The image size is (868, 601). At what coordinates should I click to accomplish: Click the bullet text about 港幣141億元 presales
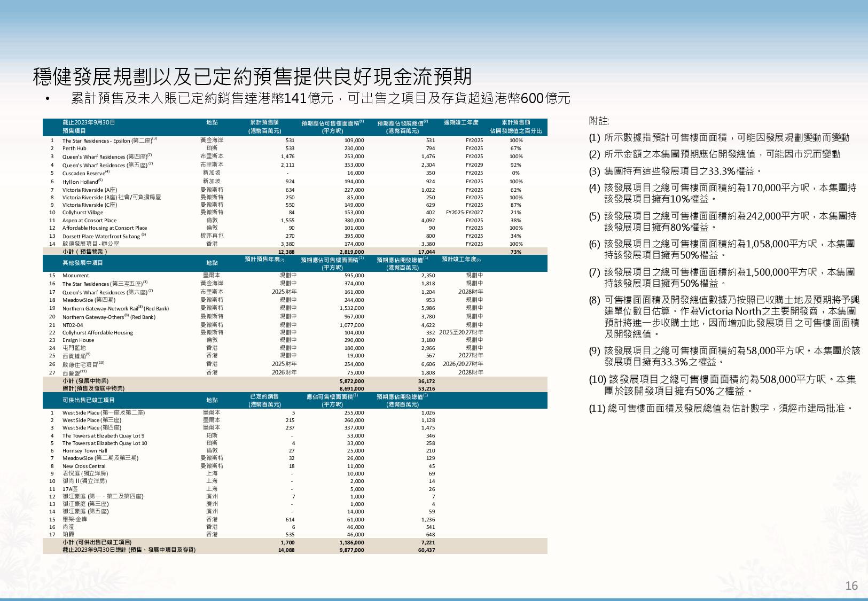click(320, 98)
